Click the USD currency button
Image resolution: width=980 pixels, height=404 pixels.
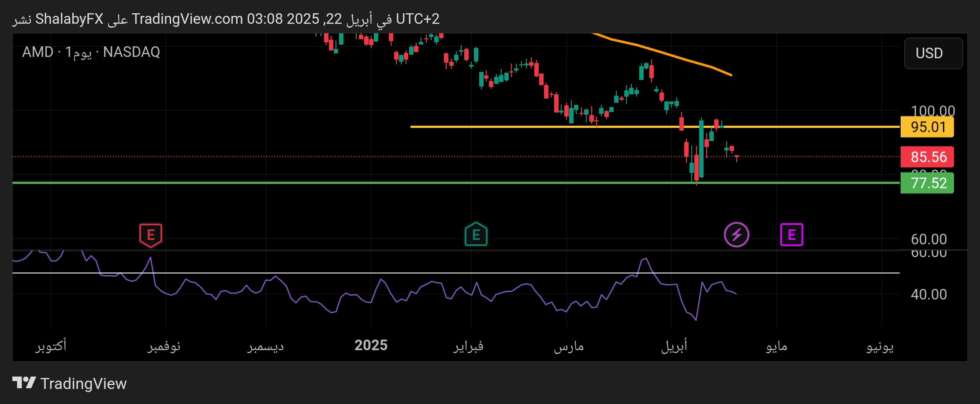point(934,53)
